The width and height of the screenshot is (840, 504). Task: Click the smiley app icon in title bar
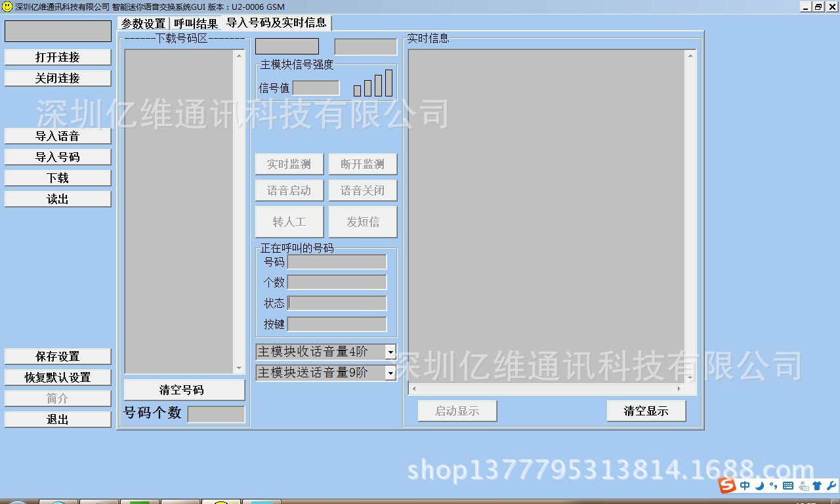tap(7, 7)
